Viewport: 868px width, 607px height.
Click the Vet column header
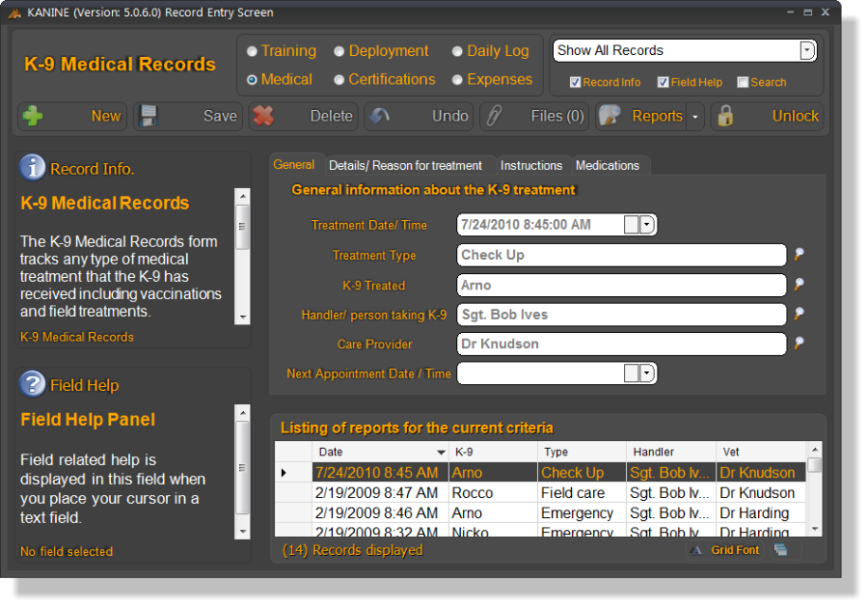pyautogui.click(x=761, y=452)
